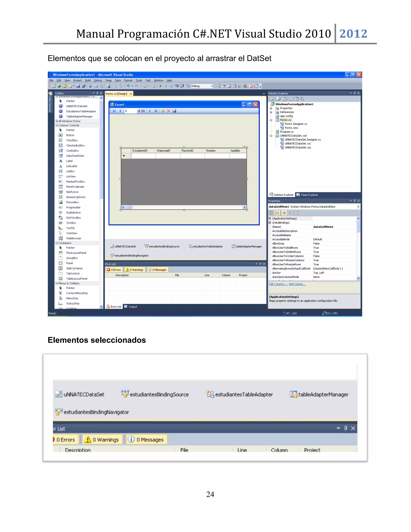Image resolution: width=411 pixels, height=532 pixels.
Task: Open the Project menu
Action: 77,80
